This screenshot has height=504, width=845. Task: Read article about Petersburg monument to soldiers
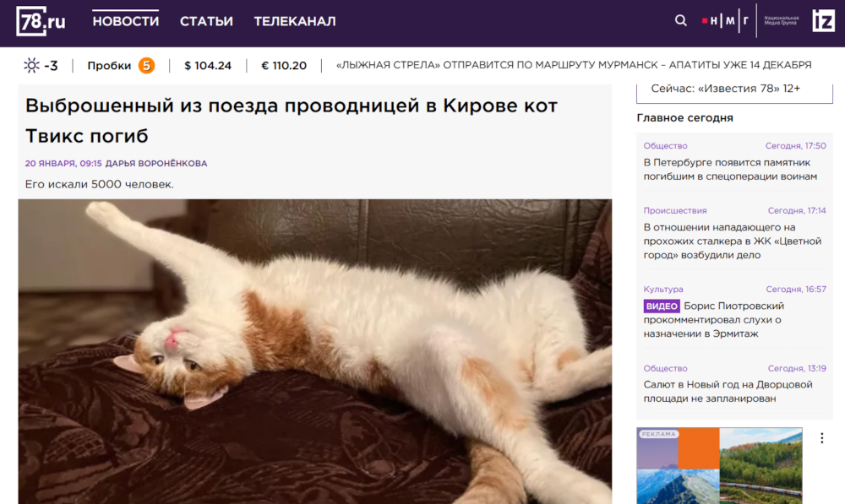click(x=730, y=170)
